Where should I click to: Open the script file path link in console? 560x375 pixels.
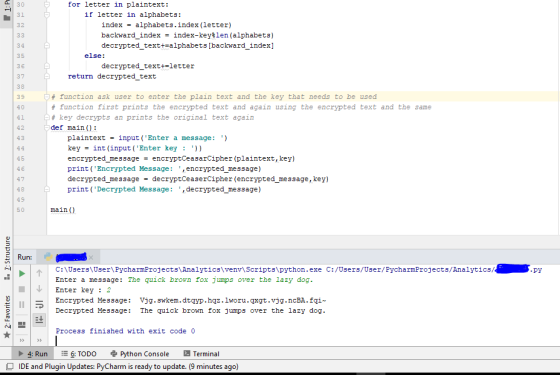434,269
